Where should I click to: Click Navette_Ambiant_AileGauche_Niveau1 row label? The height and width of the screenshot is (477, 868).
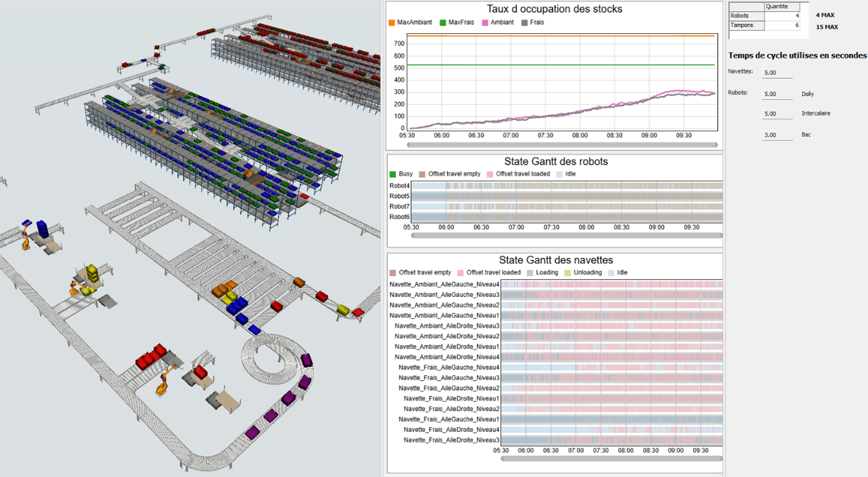click(444, 315)
